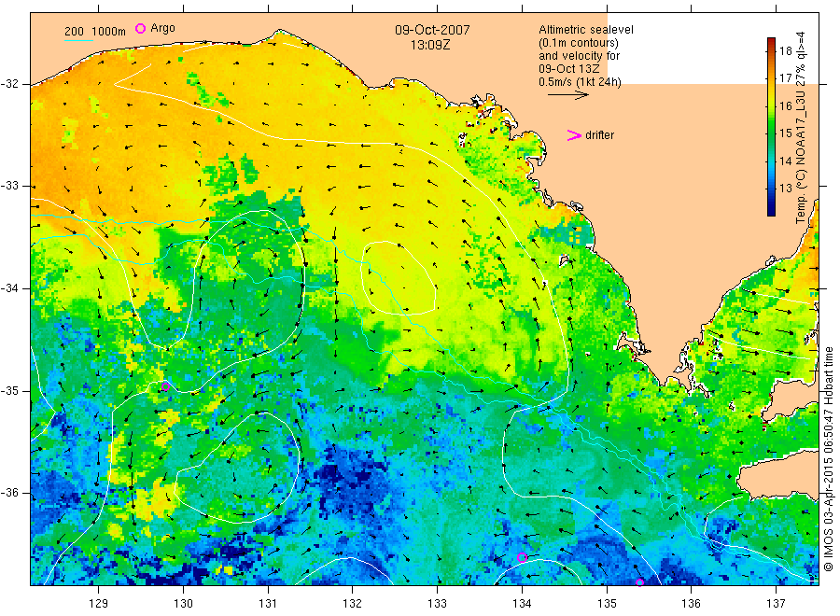Click the longitude label '136'
The image size is (840, 616).
click(x=691, y=604)
